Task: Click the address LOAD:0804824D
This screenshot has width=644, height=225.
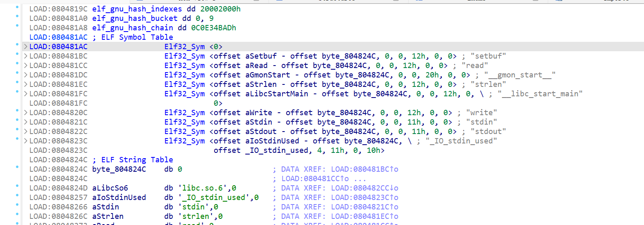Action: pyautogui.click(x=59, y=188)
